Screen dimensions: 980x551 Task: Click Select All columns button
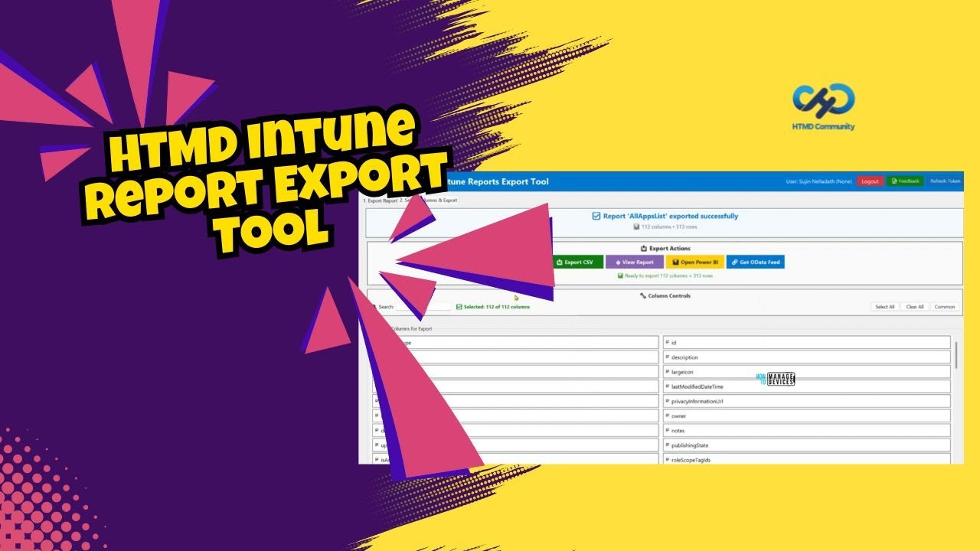tap(885, 307)
